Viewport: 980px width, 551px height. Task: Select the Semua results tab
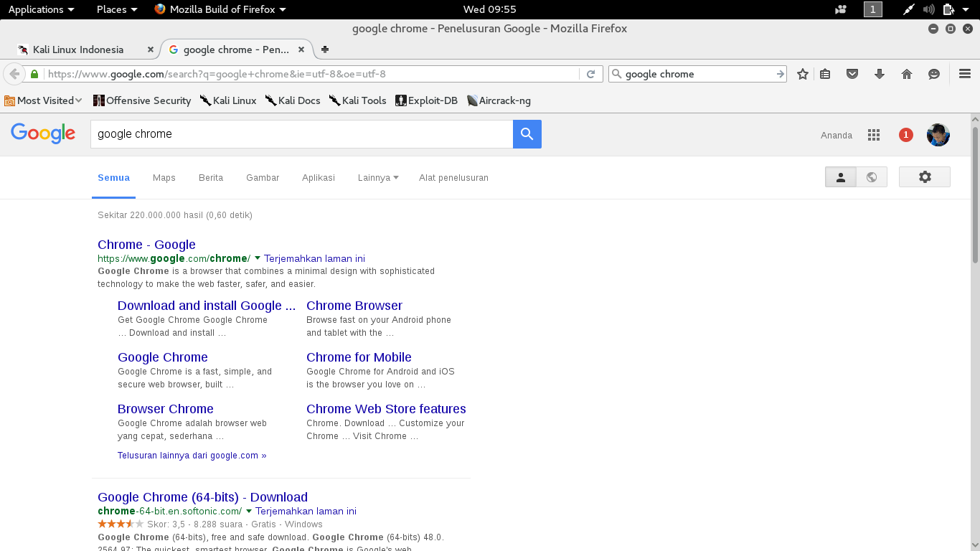[x=113, y=178]
